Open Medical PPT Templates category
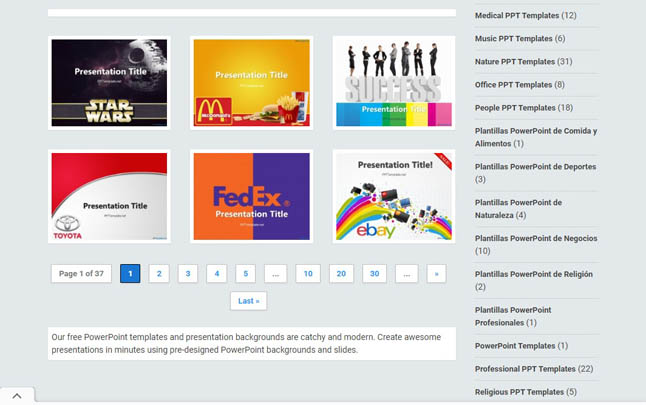Screen dimensions: 646x405 [517, 16]
